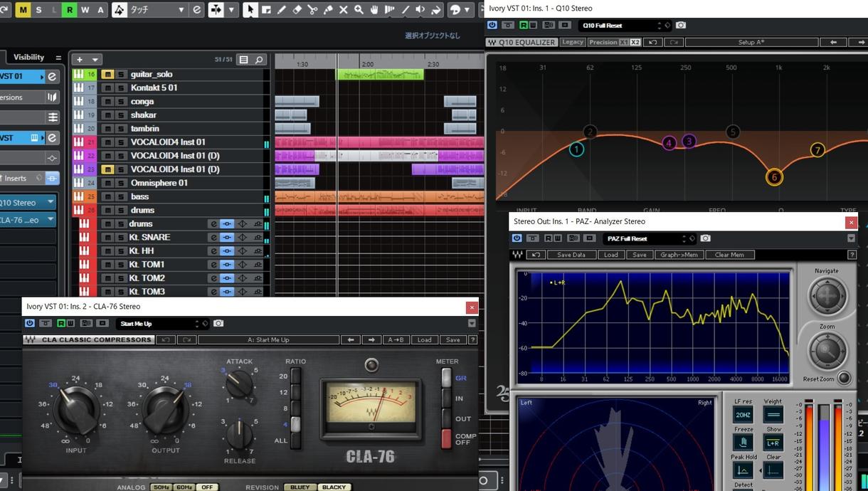Click the Freeze icon in PAZ Analyzer

(x=743, y=443)
